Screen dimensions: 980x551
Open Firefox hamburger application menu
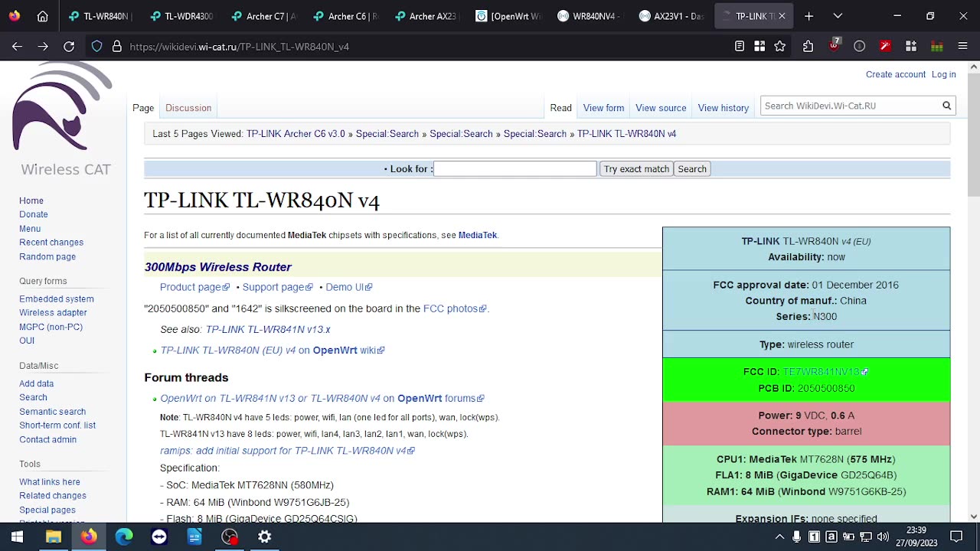pos(962,47)
